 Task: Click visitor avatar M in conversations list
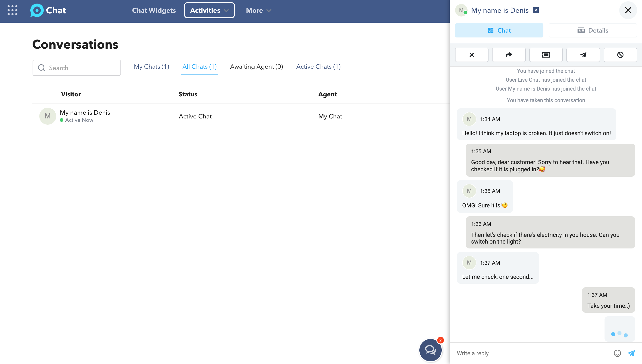click(x=48, y=116)
